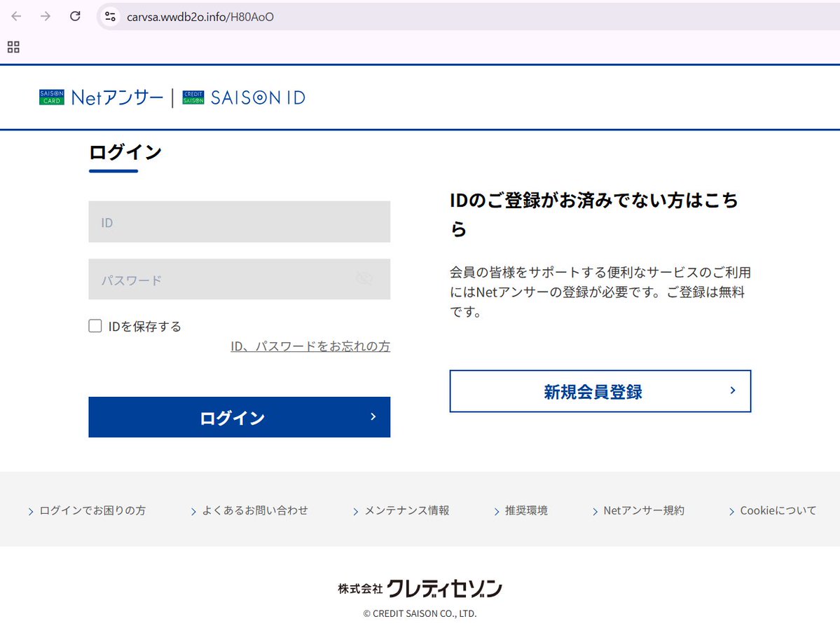Toggle password visibility eye icon
Image resolution: width=840 pixels, height=626 pixels.
tap(364, 279)
